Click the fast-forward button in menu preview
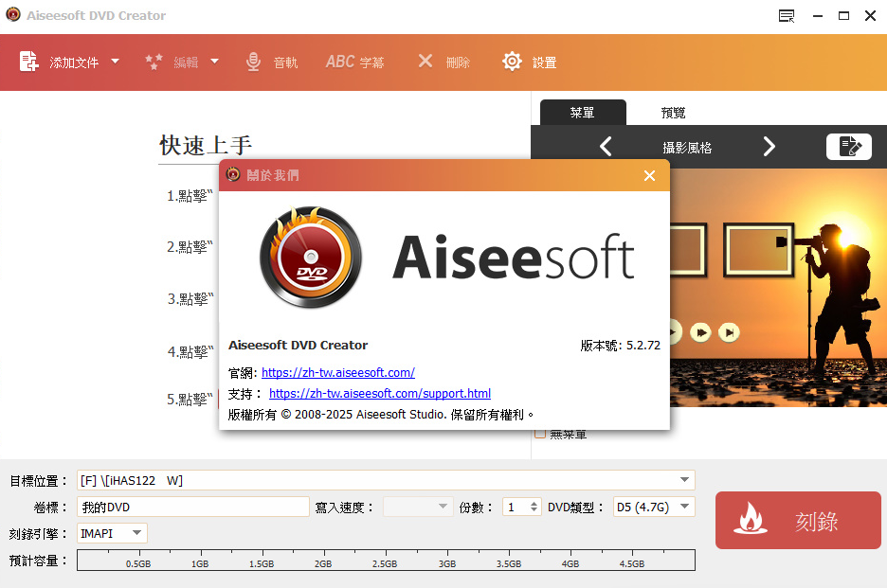This screenshot has width=887, height=588. (x=701, y=332)
